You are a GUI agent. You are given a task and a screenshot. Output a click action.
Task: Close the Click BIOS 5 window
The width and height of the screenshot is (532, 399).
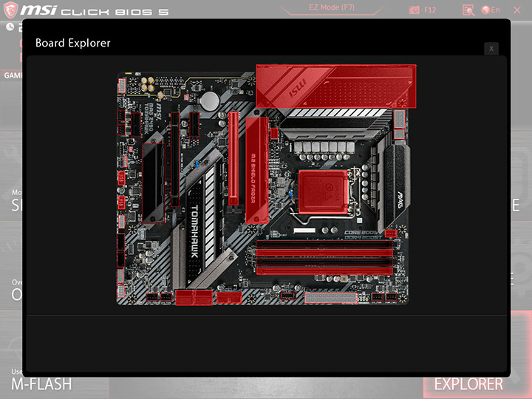[517, 10]
